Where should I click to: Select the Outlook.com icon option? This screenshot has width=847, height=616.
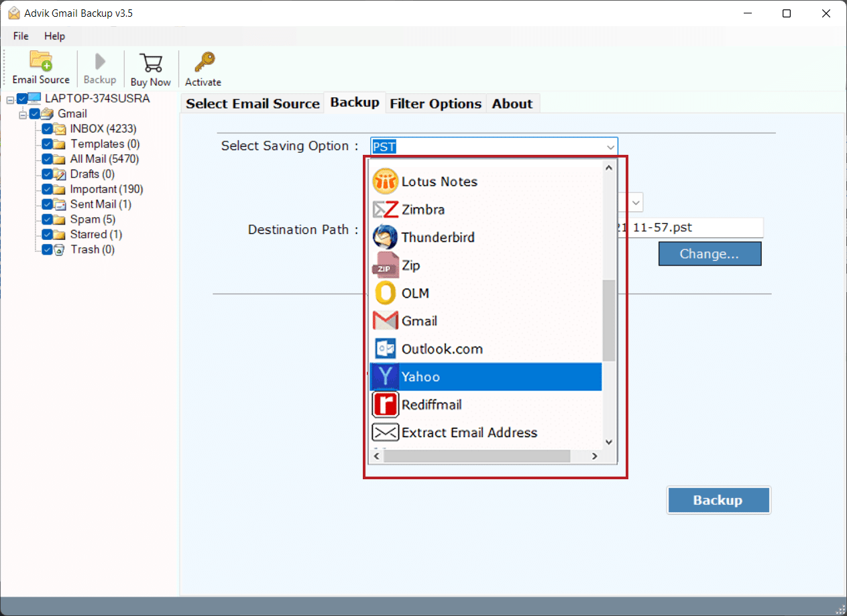pos(386,349)
